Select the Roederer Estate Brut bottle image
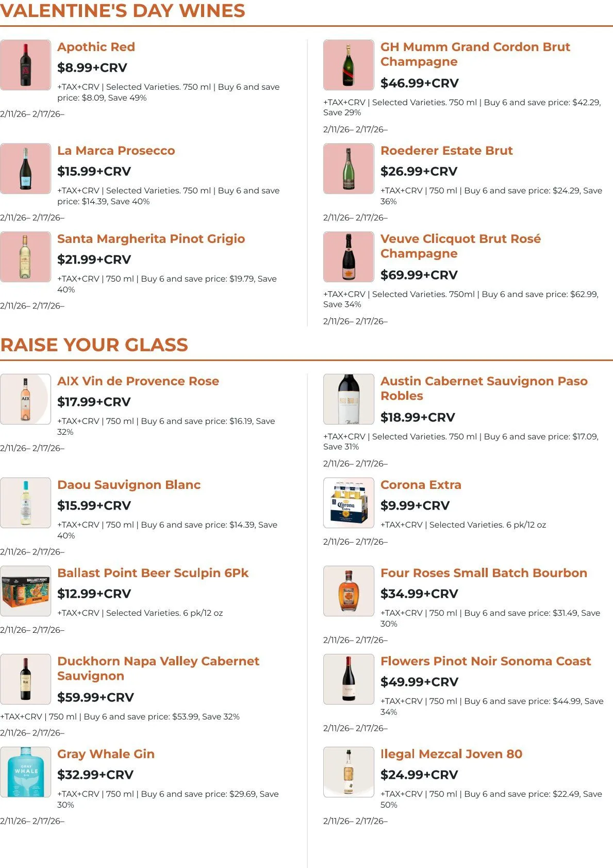Viewport: 613px width, 868px height. [349, 169]
